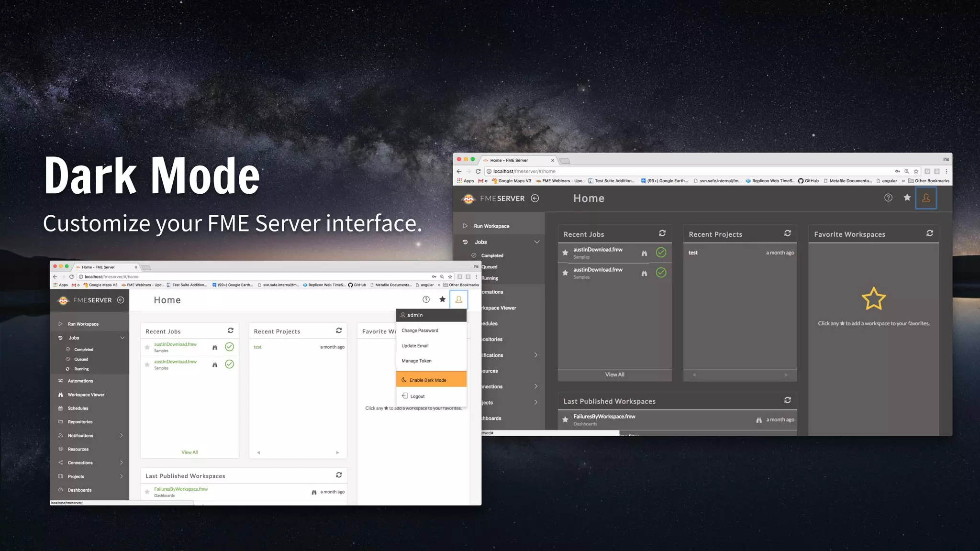This screenshot has height=551, width=980.
Task: Previous page arrow in light window Recent Projects
Action: click(x=258, y=452)
